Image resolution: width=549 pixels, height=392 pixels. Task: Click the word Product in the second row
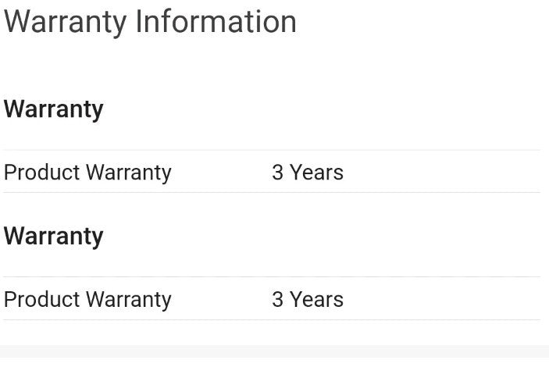(x=42, y=300)
